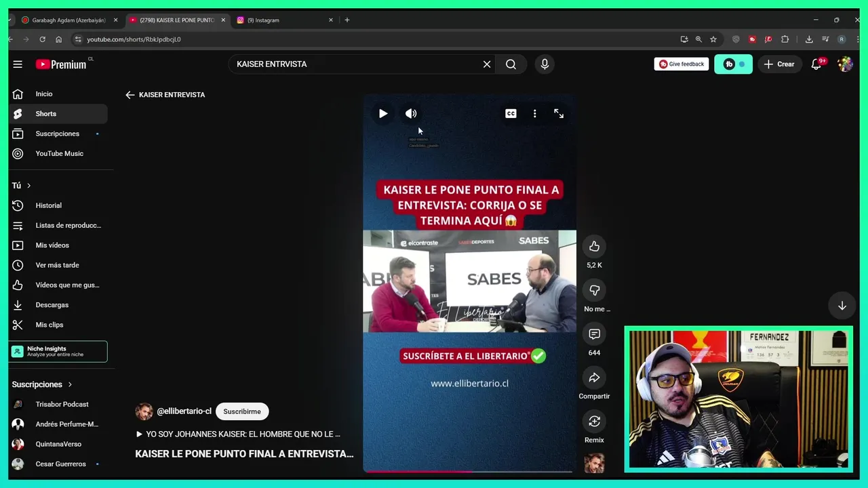
Task: Open Vídeos que me gustan
Action: [58, 285]
